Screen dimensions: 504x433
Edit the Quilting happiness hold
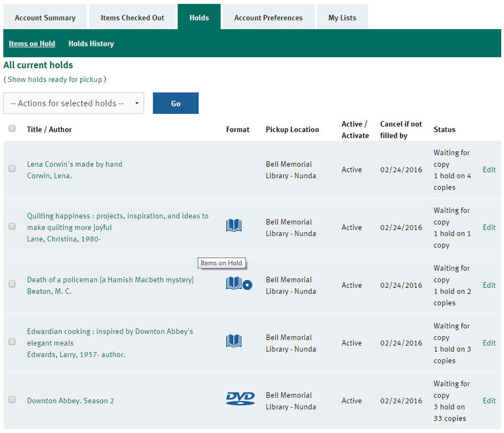pyautogui.click(x=489, y=227)
